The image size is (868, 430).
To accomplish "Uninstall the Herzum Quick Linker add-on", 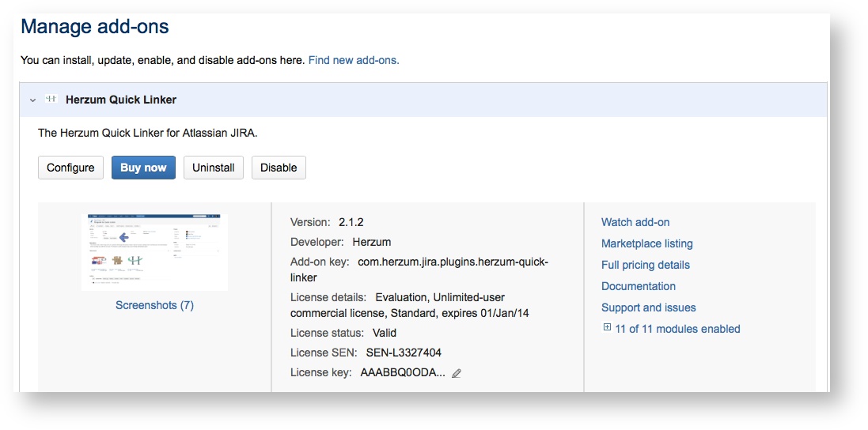I will (213, 168).
